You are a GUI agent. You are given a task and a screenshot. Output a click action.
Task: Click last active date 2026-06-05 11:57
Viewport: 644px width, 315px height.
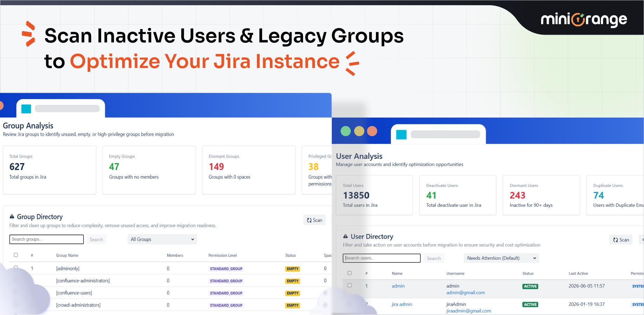point(587,286)
